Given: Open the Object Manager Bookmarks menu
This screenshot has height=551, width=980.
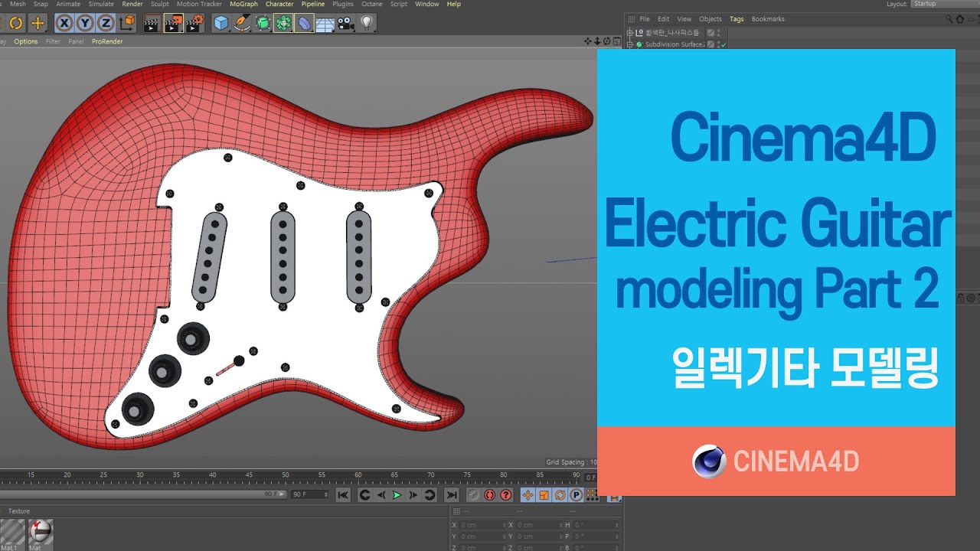Looking at the screenshot, I should (x=768, y=19).
